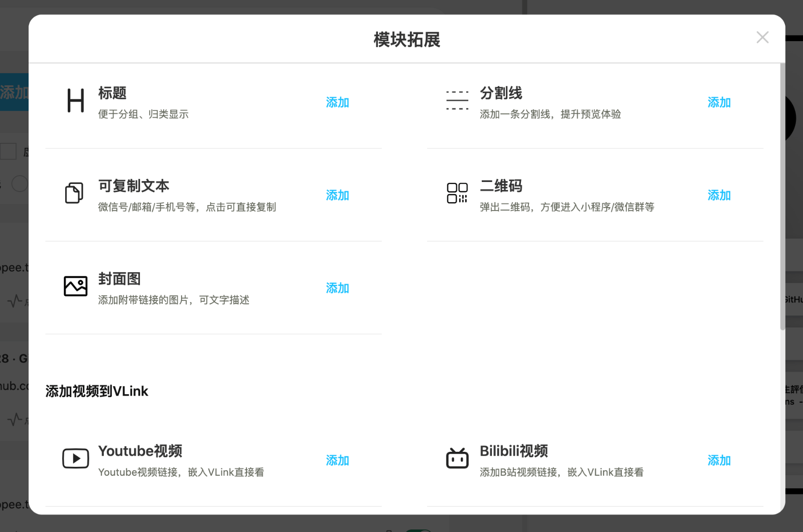Tick the checkbox on the left background panel

click(x=8, y=151)
